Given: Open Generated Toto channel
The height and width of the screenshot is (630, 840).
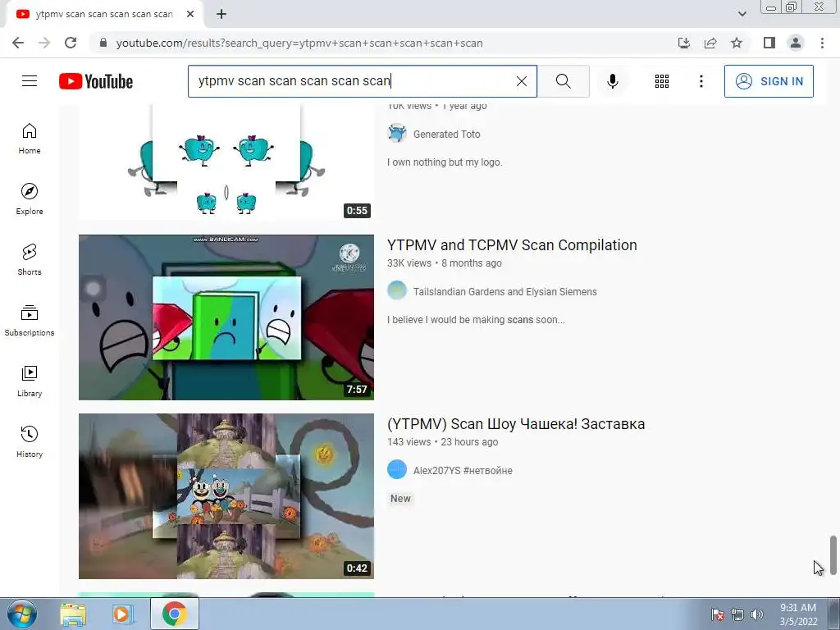Looking at the screenshot, I should tap(447, 134).
